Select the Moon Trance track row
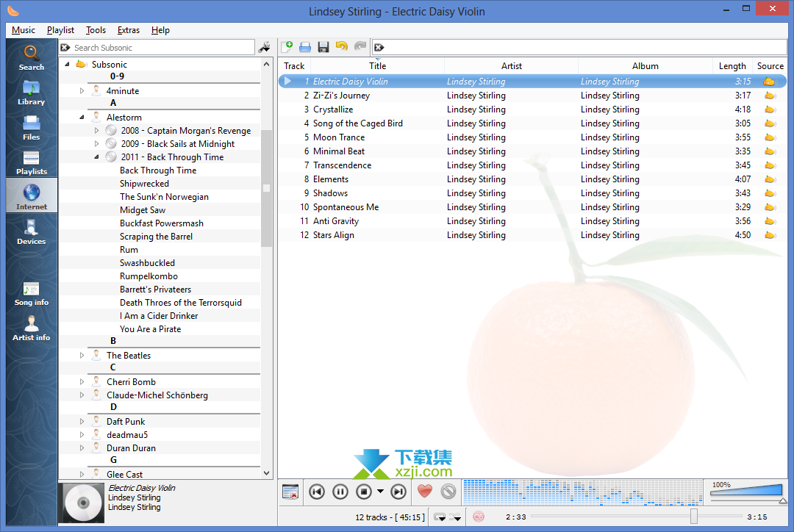The width and height of the screenshot is (794, 532). [532, 137]
